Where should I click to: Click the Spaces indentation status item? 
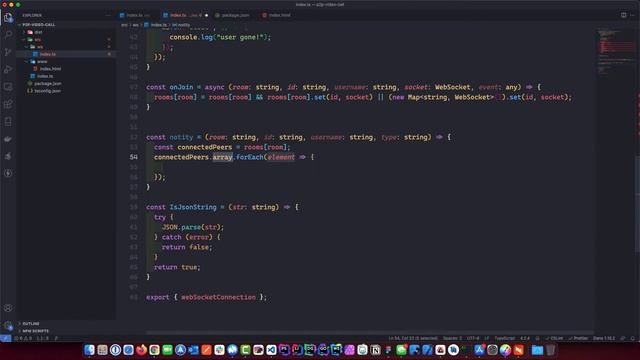point(453,338)
